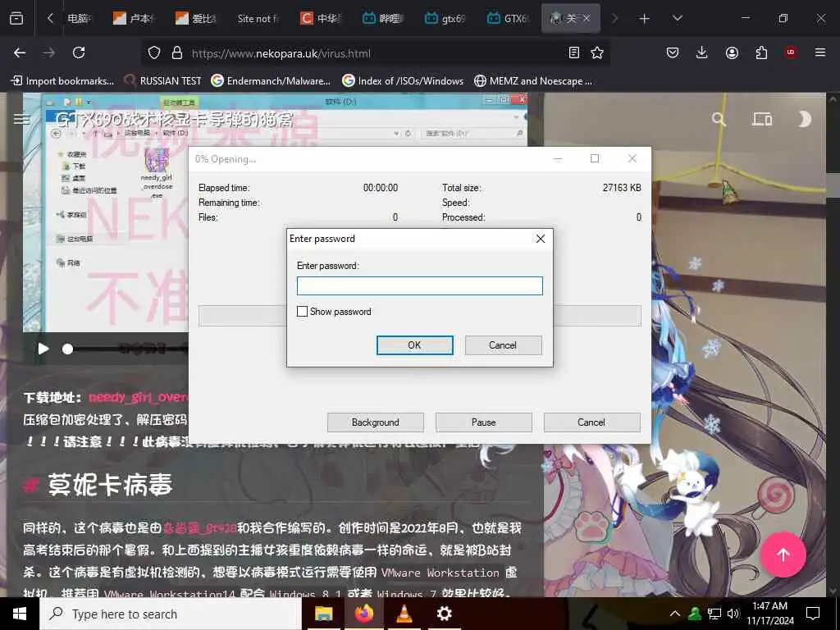The width and height of the screenshot is (840, 630).
Task: Open Firefox View icon in tab bar
Action: (x=16, y=18)
